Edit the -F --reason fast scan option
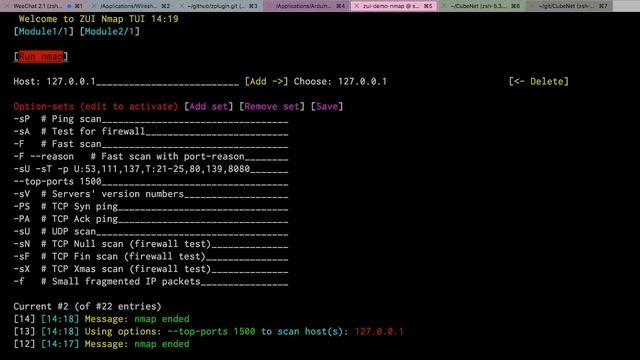 [151, 157]
